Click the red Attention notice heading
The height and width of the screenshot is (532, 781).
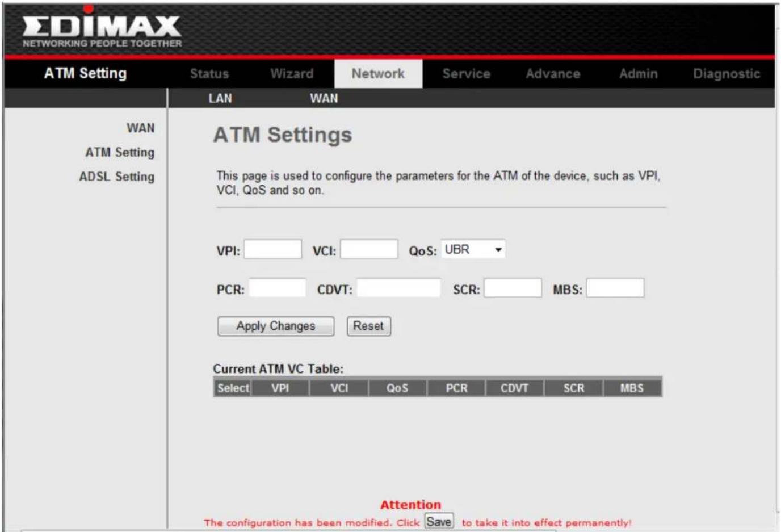click(x=410, y=505)
